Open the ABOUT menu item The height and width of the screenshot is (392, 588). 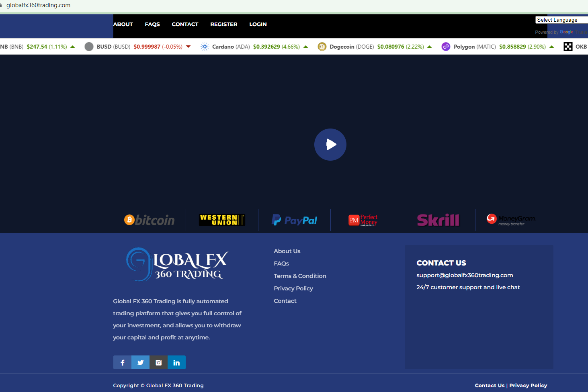pos(123,24)
